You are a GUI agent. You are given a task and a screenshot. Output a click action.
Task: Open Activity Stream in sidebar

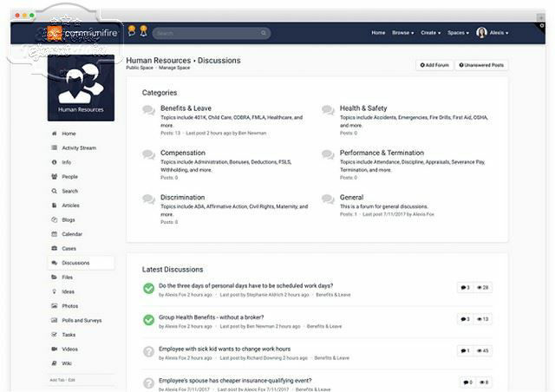point(79,147)
